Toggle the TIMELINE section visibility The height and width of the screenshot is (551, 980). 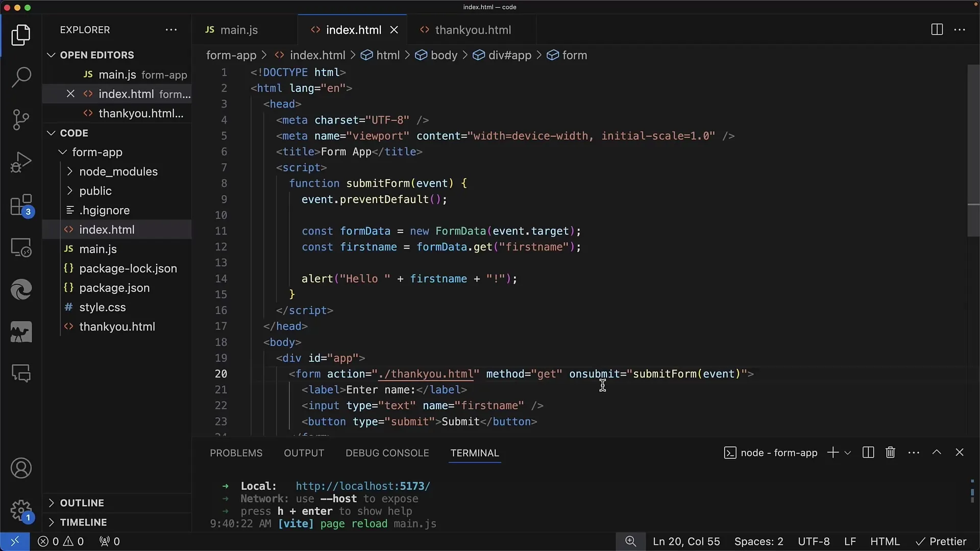click(x=84, y=522)
